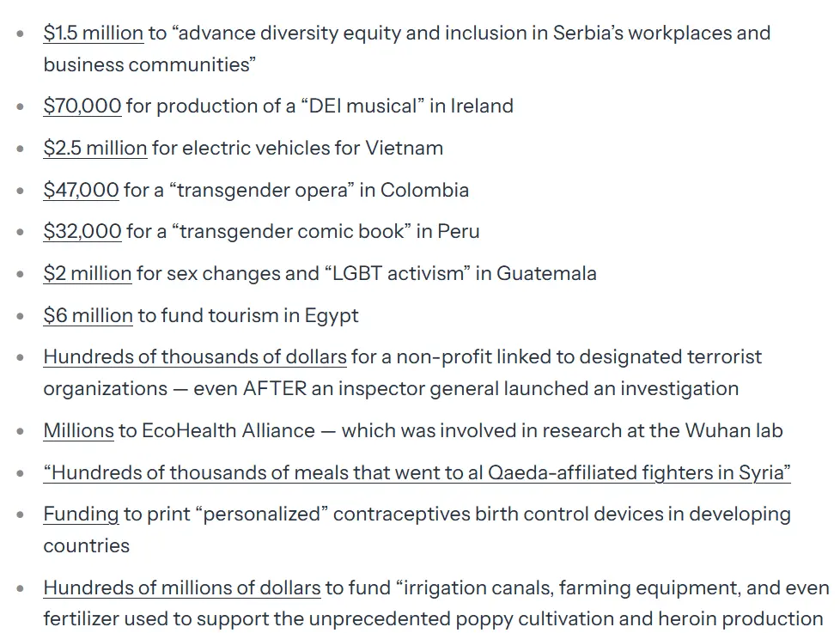Click the "$32,000" comic book link
Viewport: 840px width, 633px height.
click(82, 232)
